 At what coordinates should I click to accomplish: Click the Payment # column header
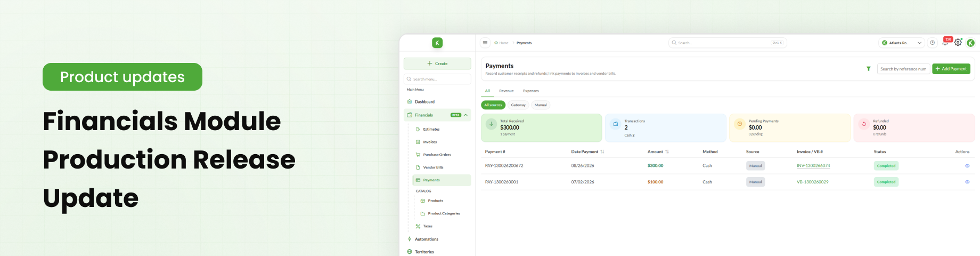(x=495, y=151)
